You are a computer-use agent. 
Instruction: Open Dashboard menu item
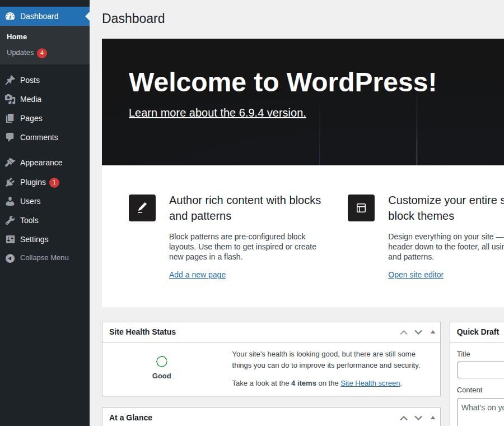45,16
